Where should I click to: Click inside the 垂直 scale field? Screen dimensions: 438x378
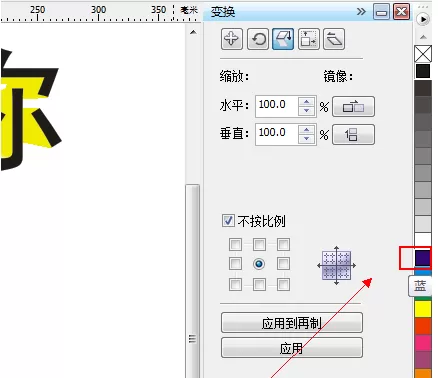[277, 134]
